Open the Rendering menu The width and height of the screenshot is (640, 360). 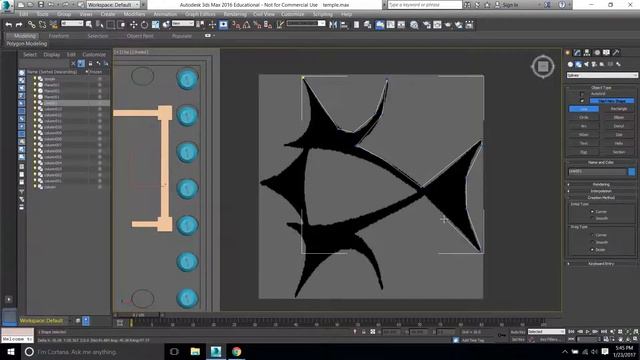point(235,14)
